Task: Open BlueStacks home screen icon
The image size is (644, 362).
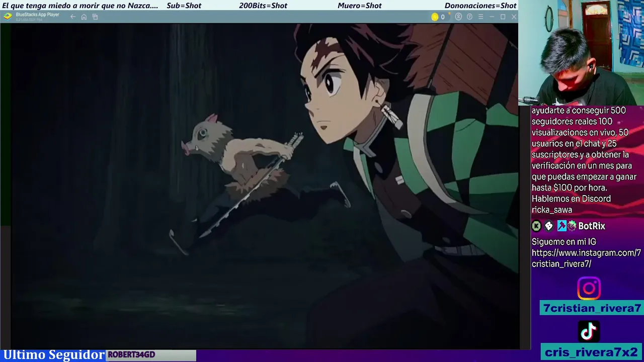Action: coord(84,17)
